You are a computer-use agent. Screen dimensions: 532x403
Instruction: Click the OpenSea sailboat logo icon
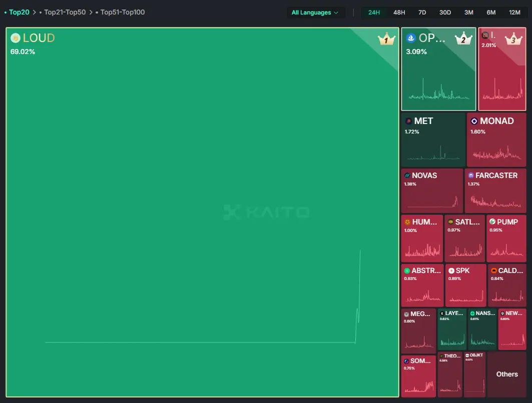pos(411,38)
